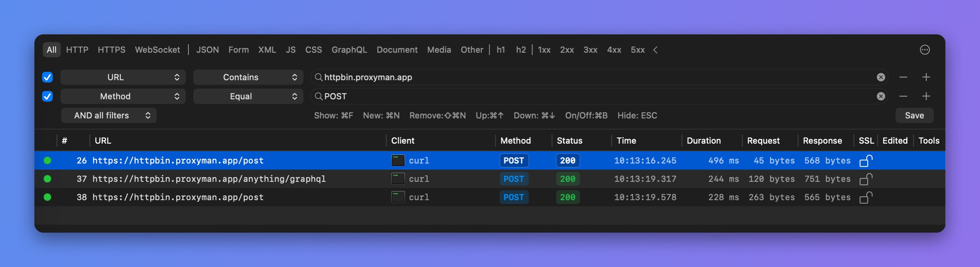The image size is (980, 267).
Task: Click the Save filter button
Action: 914,115
